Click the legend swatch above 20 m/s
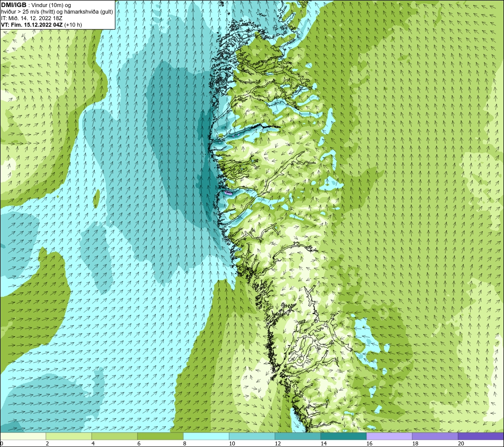504x447 pixels. point(480,436)
